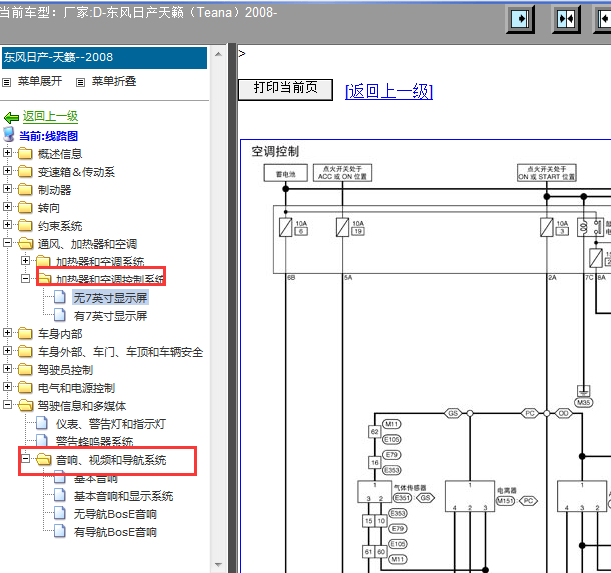Expand the 加热器和空调系统 subfolder
The image size is (611, 573).
pyautogui.click(x=25, y=260)
